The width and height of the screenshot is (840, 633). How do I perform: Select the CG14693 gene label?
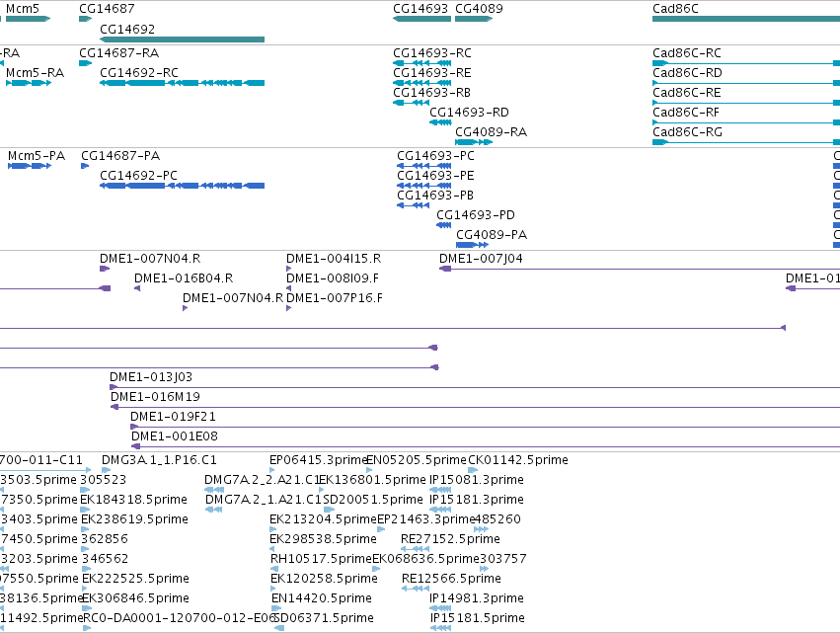point(420,9)
